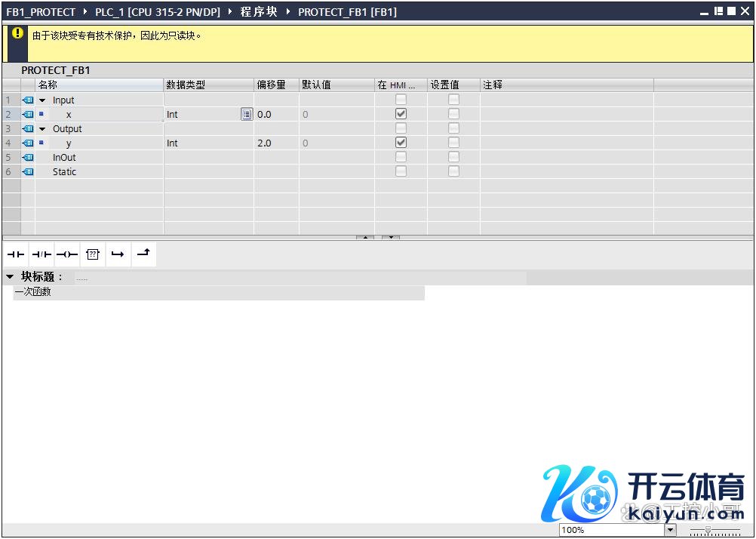Collapse the block title section
Image resolution: width=756 pixels, height=539 pixels.
point(10,277)
